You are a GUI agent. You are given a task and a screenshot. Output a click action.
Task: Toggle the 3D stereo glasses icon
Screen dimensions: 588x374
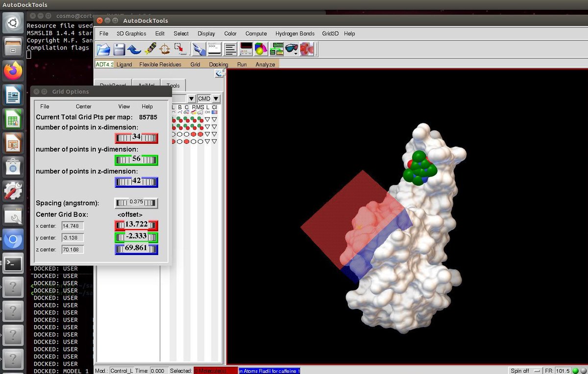(x=292, y=49)
